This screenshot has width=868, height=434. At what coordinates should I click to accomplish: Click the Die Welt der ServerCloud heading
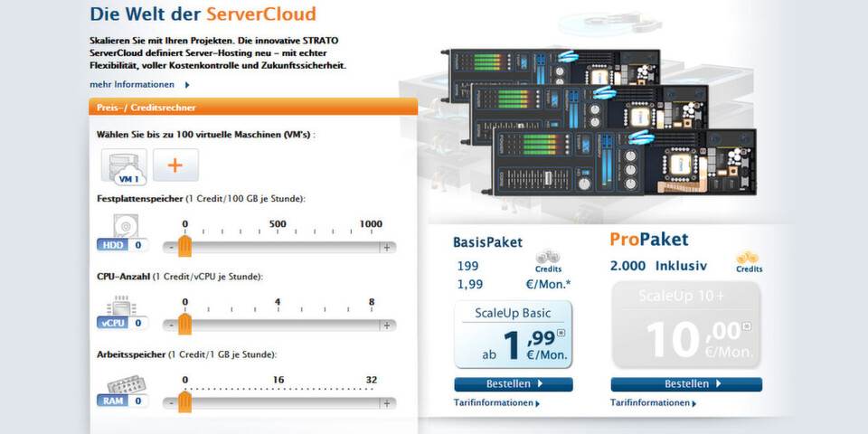[x=203, y=14]
